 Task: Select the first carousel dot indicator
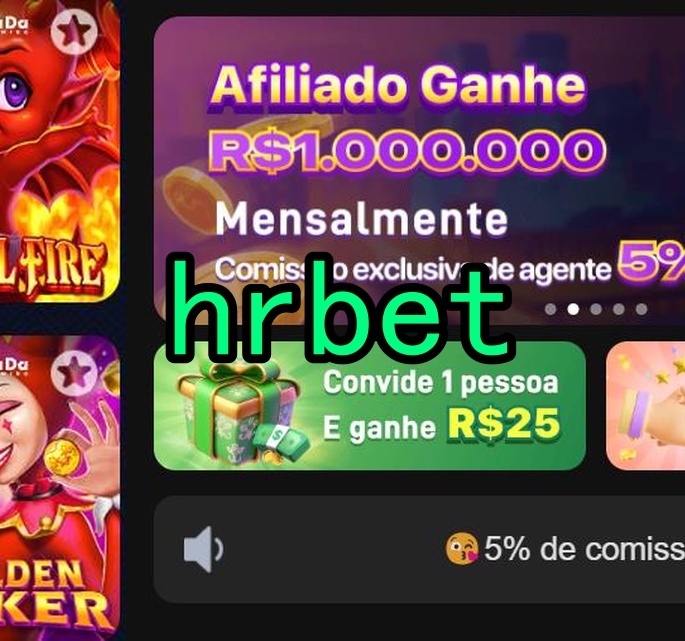(x=550, y=309)
